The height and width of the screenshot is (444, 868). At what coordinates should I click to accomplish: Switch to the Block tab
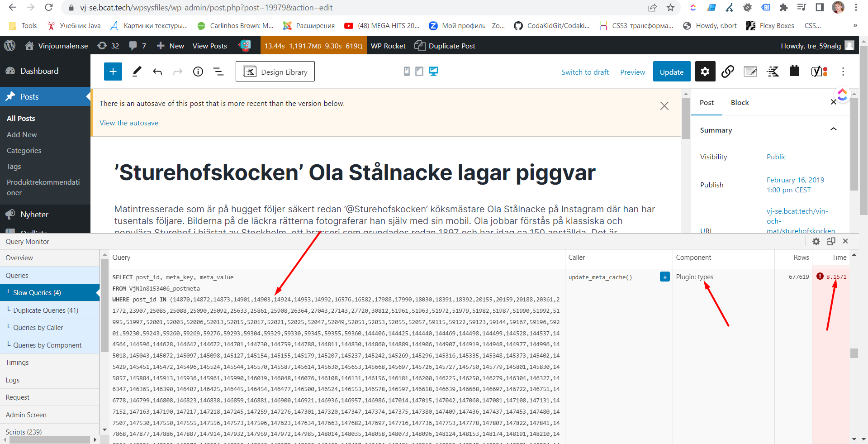point(740,103)
